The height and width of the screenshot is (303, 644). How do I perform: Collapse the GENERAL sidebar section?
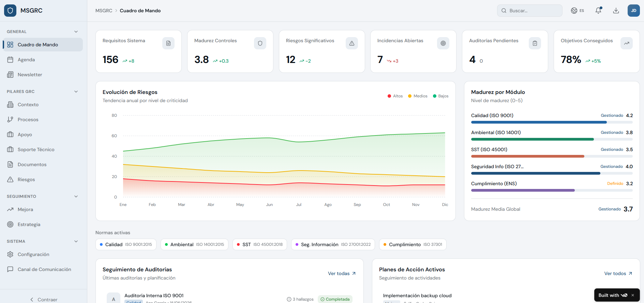pyautogui.click(x=76, y=32)
